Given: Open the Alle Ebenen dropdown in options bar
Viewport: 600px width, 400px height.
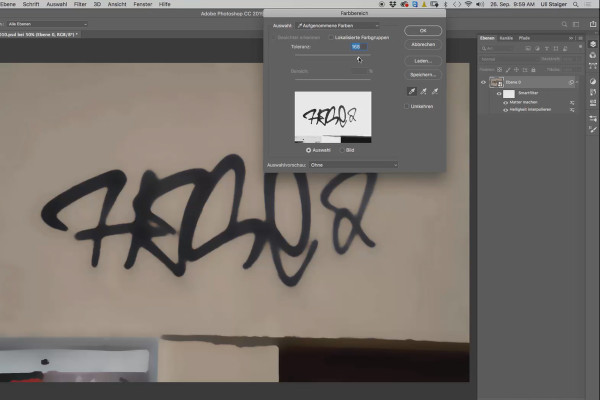Looking at the screenshot, I should point(46,24).
